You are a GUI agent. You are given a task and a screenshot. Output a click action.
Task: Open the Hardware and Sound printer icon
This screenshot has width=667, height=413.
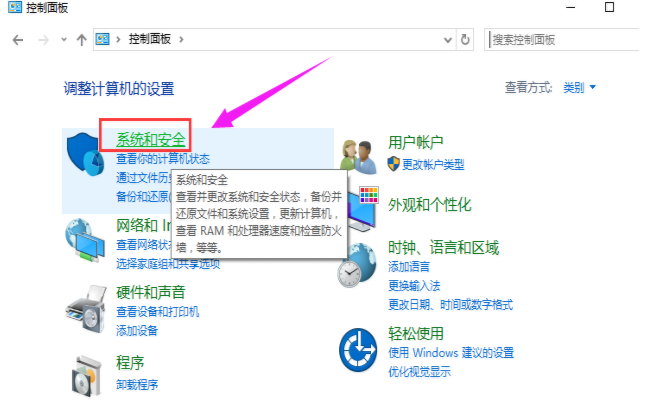point(86,309)
